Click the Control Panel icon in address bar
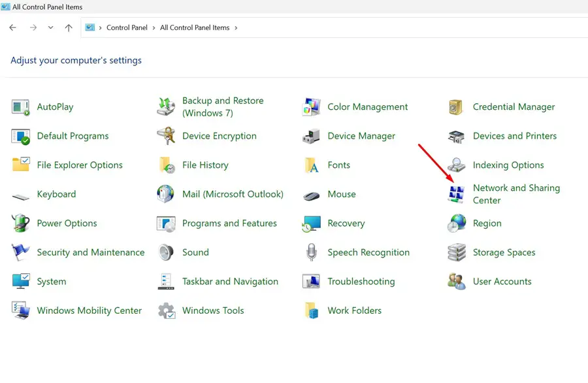This screenshot has width=588, height=383. (x=90, y=27)
